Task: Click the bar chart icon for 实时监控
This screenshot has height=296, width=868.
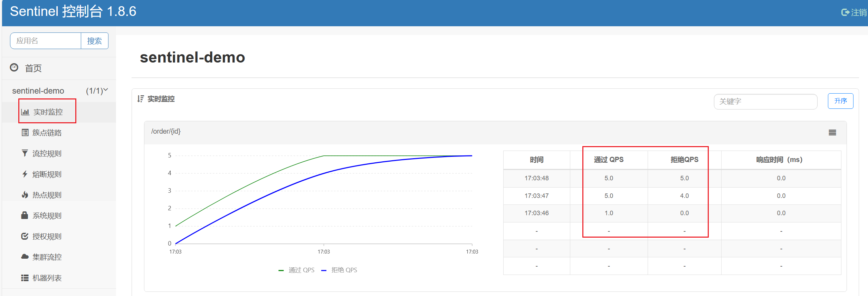Action: [x=25, y=112]
